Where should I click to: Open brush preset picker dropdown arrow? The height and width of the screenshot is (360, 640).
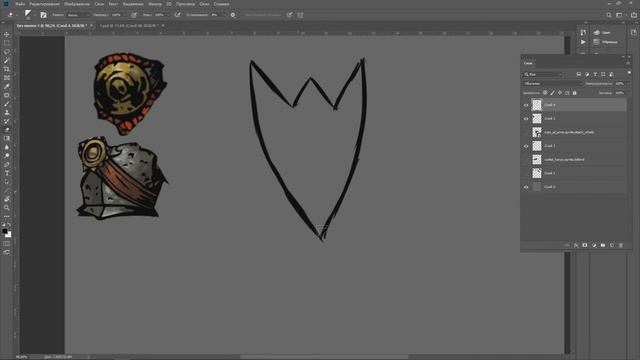[x=35, y=15]
